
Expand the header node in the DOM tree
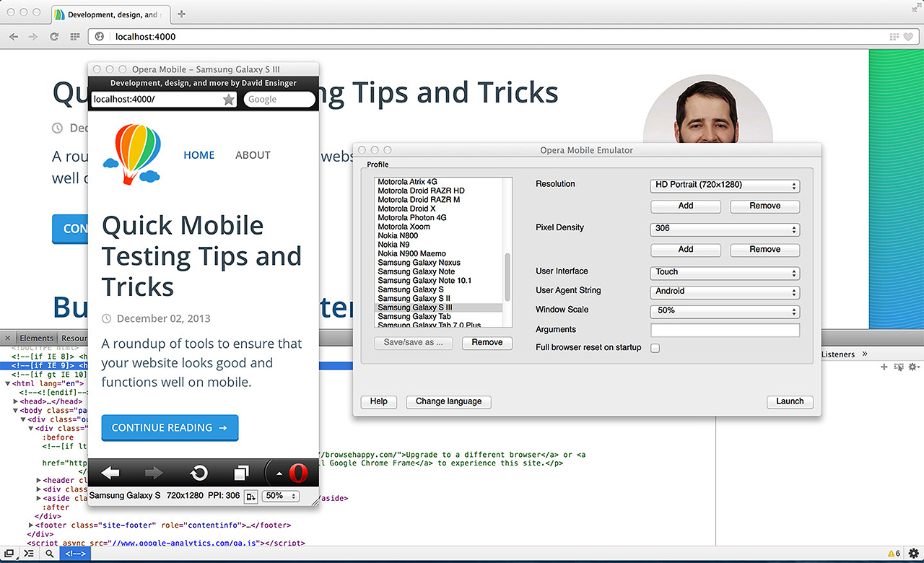tap(39, 481)
